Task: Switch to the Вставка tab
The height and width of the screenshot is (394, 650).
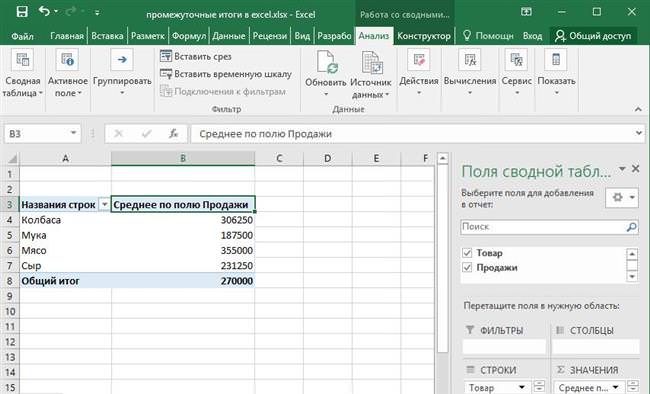Action: point(107,36)
